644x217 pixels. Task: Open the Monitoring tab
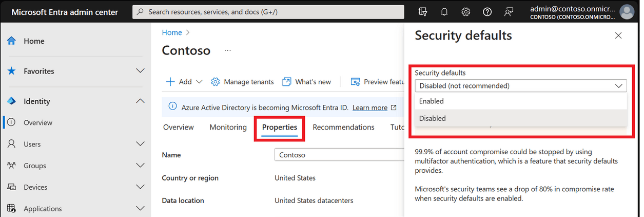point(228,127)
